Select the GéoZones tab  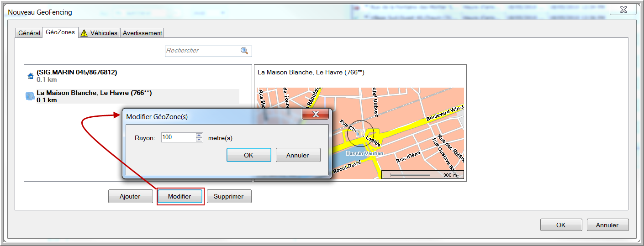pos(60,32)
